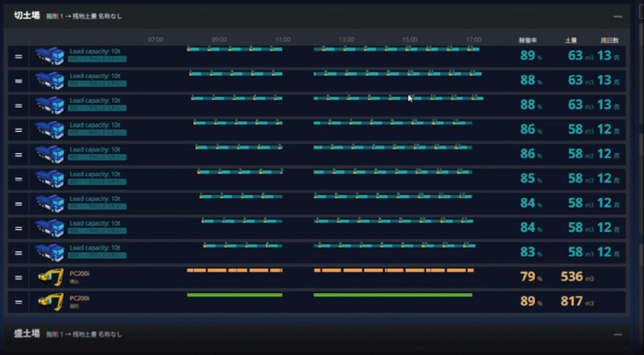This screenshot has width=644, height=355.
Task: Click the 58 m3 value in the 85% row
Action: 581,179
